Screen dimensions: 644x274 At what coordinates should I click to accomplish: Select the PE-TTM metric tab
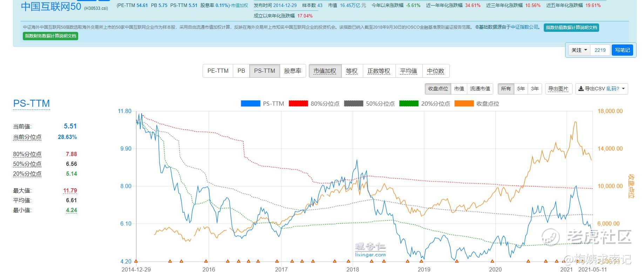(218, 71)
